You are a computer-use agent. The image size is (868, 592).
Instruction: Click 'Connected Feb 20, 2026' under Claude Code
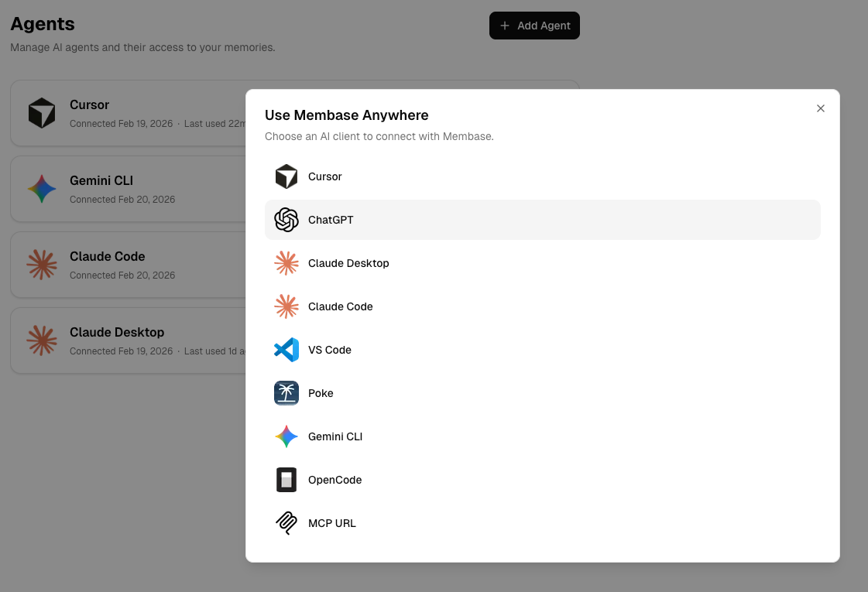(122, 275)
